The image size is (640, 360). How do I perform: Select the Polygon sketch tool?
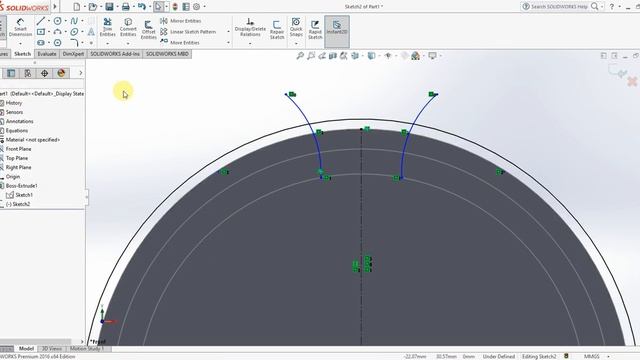[58, 42]
